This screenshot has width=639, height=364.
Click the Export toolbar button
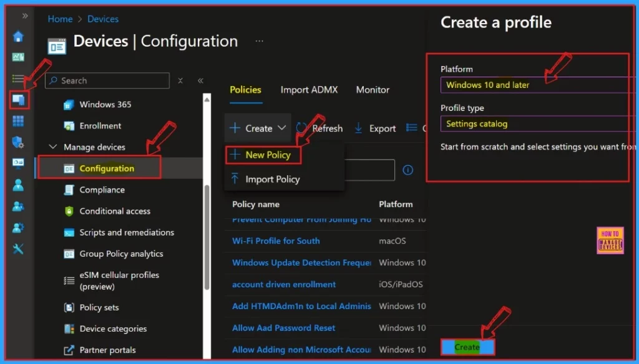(x=375, y=128)
